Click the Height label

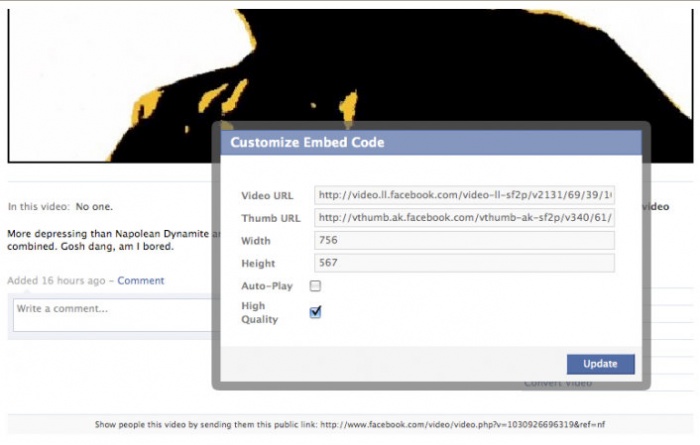pyautogui.click(x=258, y=263)
